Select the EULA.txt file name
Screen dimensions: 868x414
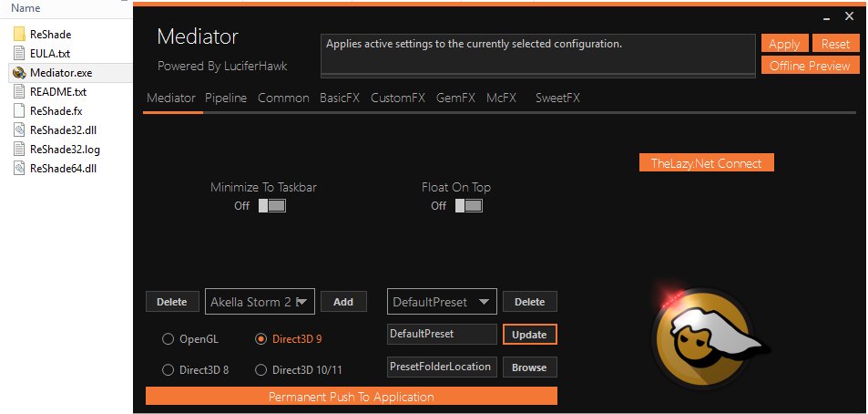(x=50, y=54)
